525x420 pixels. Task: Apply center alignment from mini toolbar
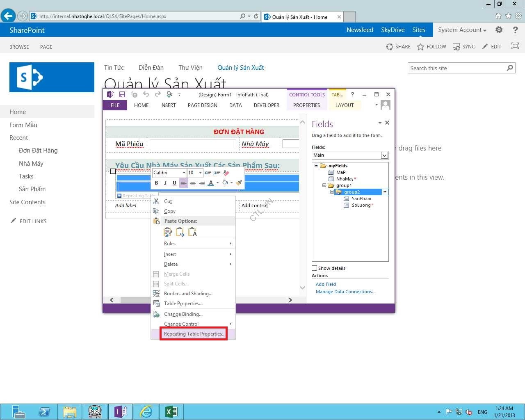coord(193,183)
